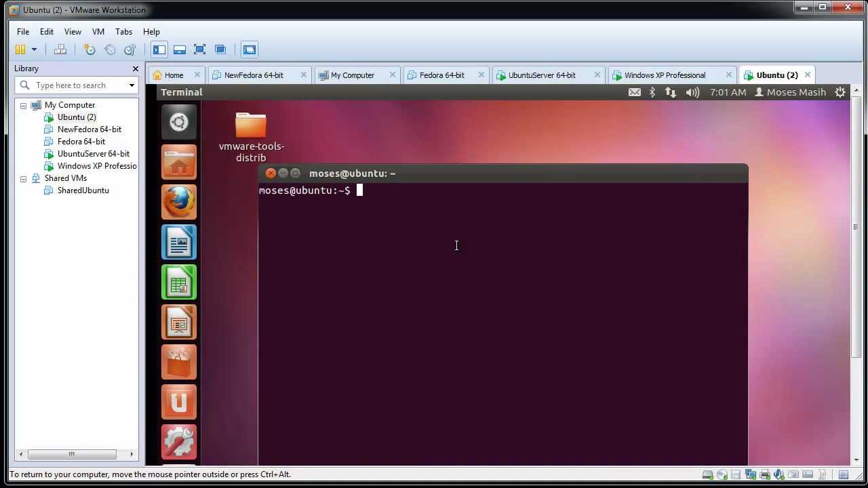Toggle the thumbnail bar view button
868x488 pixels.
coord(180,49)
